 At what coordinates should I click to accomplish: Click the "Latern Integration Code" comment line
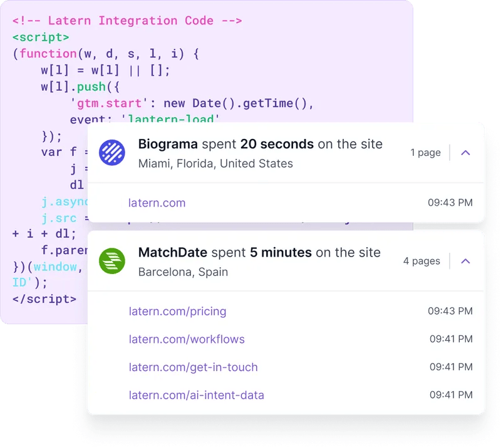(127, 21)
